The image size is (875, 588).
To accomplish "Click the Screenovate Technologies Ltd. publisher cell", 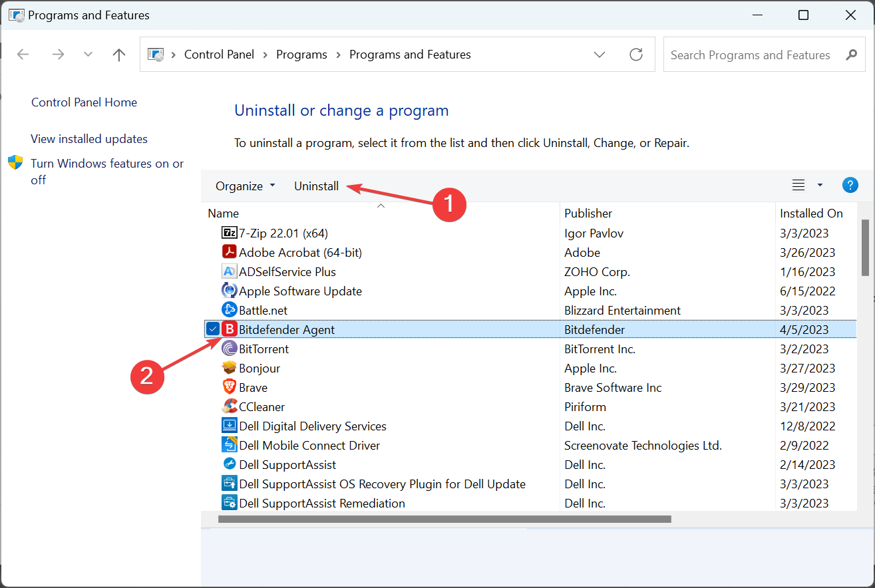I will [643, 445].
